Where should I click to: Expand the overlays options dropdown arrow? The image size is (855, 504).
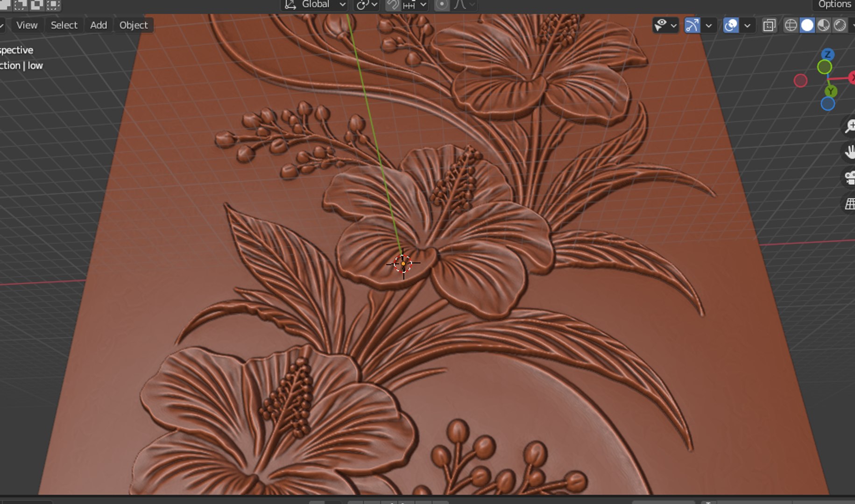(748, 25)
